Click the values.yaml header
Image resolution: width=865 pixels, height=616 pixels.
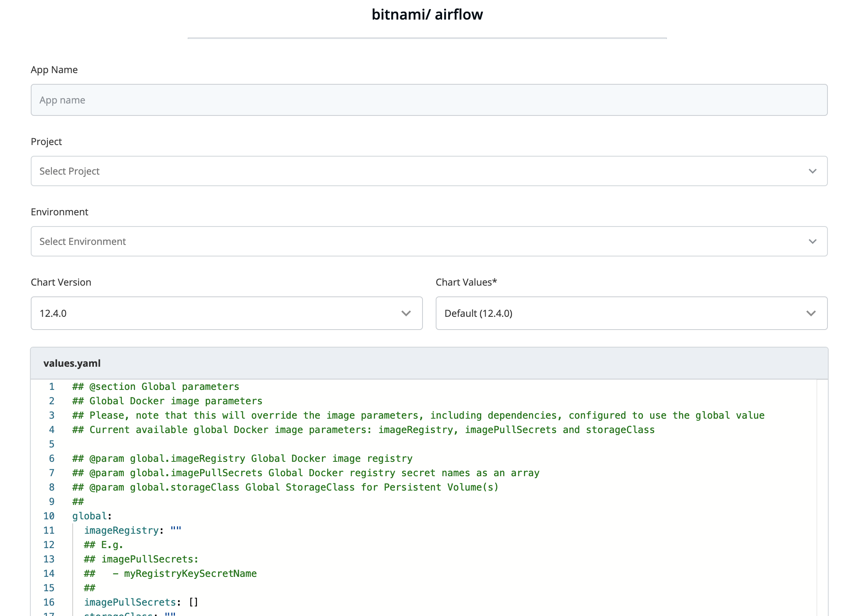pos(429,363)
